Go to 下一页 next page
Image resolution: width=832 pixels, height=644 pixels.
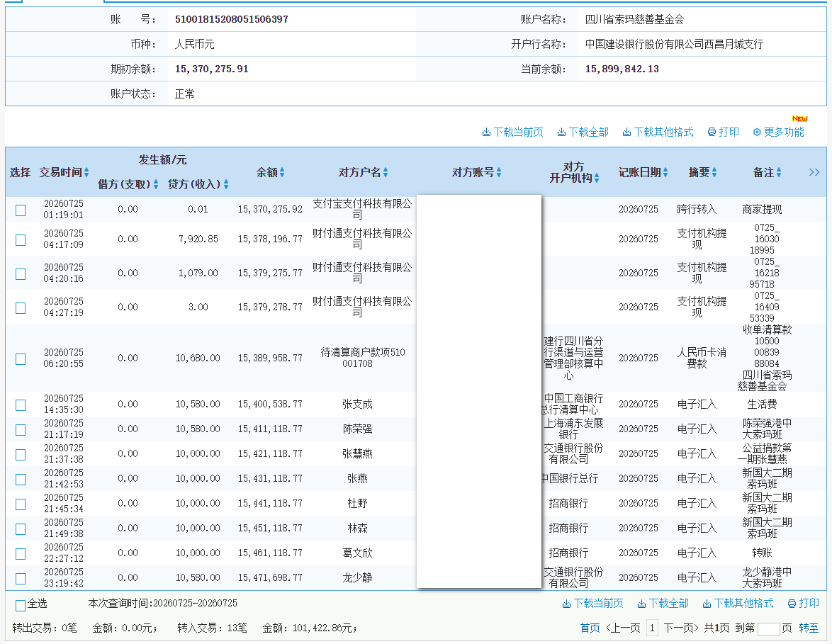pos(681,628)
